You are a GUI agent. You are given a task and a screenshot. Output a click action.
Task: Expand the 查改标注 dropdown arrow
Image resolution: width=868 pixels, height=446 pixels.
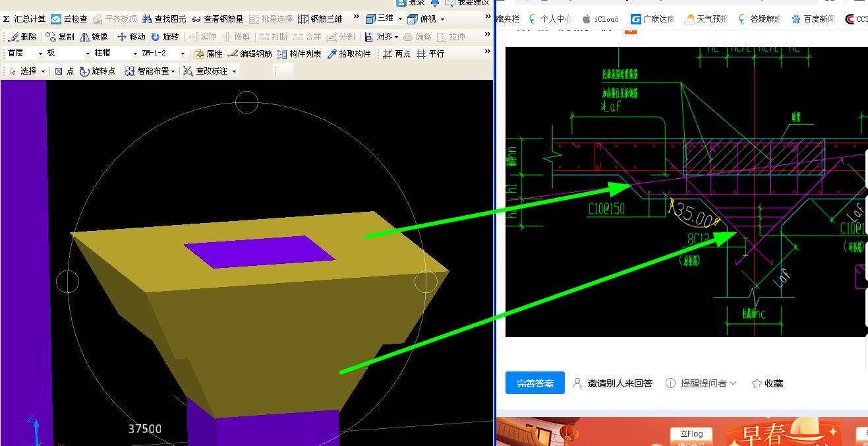click(x=234, y=71)
